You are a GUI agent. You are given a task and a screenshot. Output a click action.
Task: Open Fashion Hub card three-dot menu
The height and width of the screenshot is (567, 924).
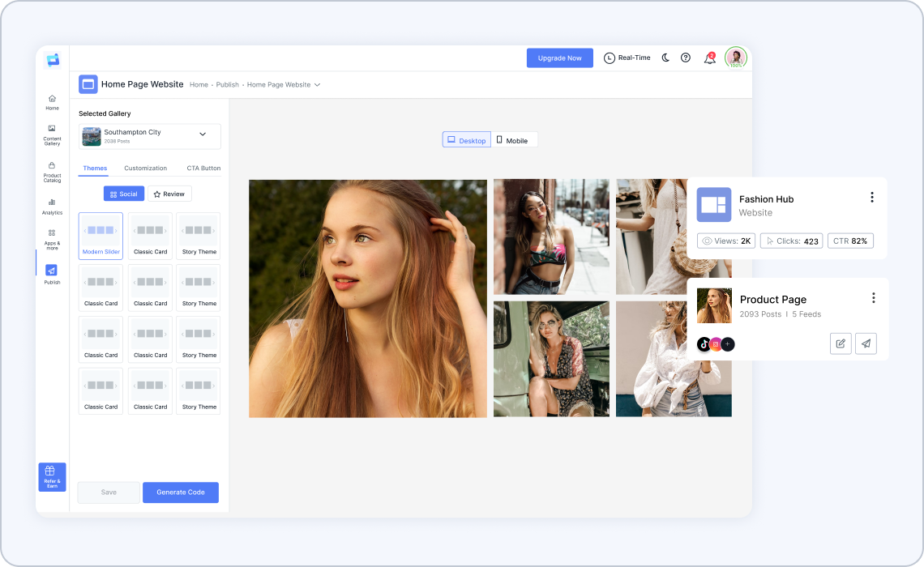pos(872,198)
